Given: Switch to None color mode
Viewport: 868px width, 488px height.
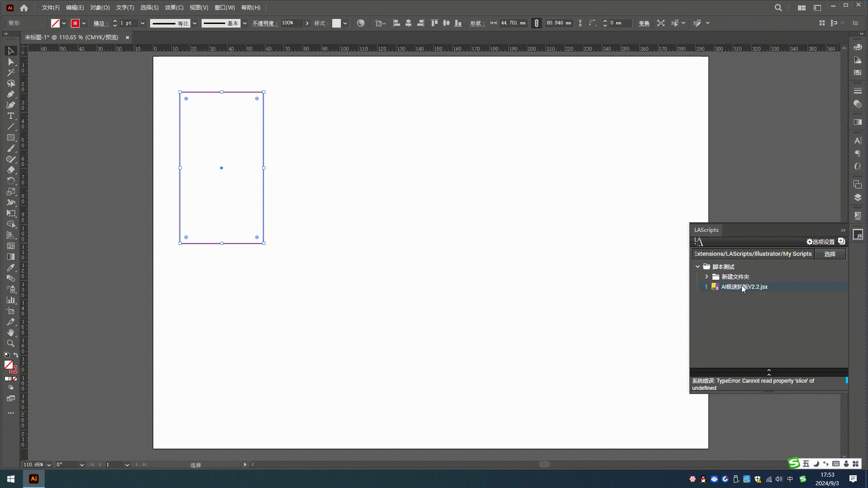Looking at the screenshot, I should (15, 379).
